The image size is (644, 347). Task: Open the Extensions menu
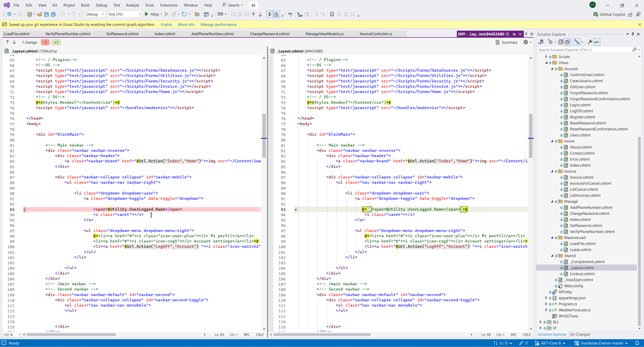pos(169,5)
